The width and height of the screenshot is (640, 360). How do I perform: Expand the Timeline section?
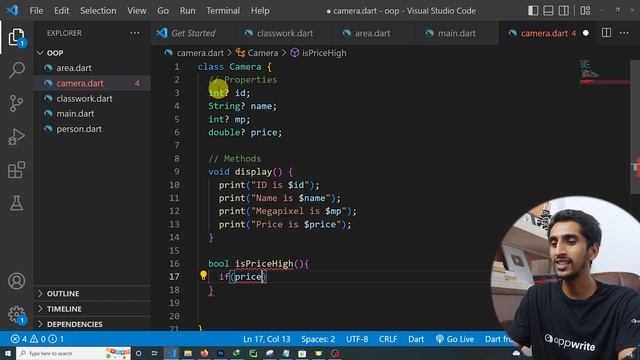click(92, 309)
